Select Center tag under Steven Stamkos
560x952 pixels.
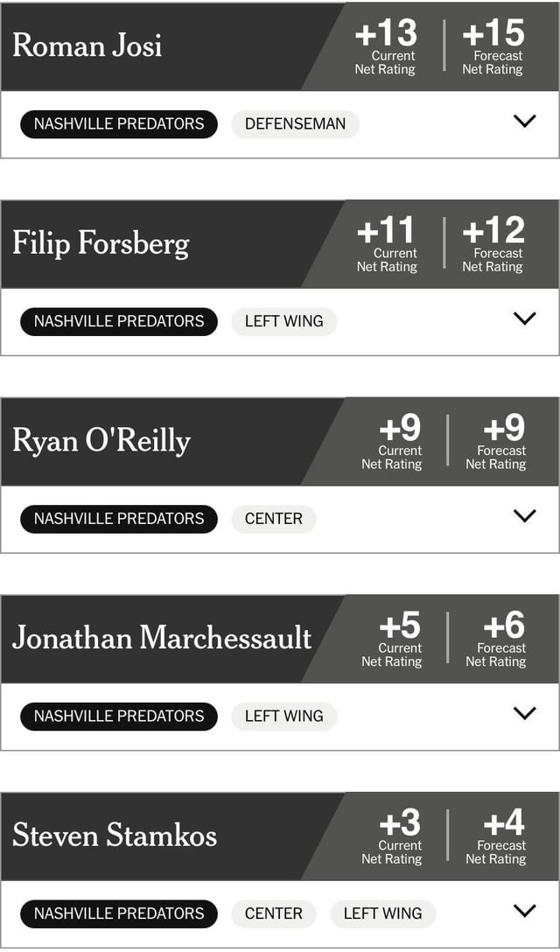coord(273,913)
